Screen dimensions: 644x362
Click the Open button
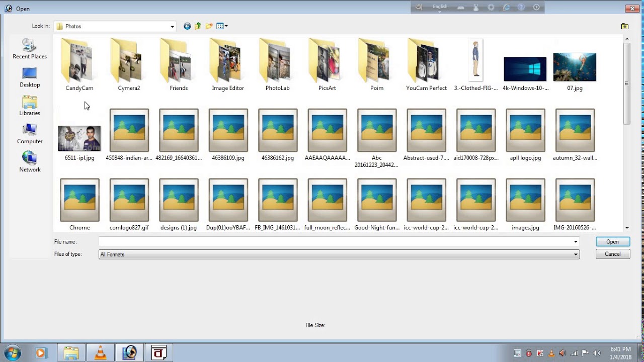[612, 242]
